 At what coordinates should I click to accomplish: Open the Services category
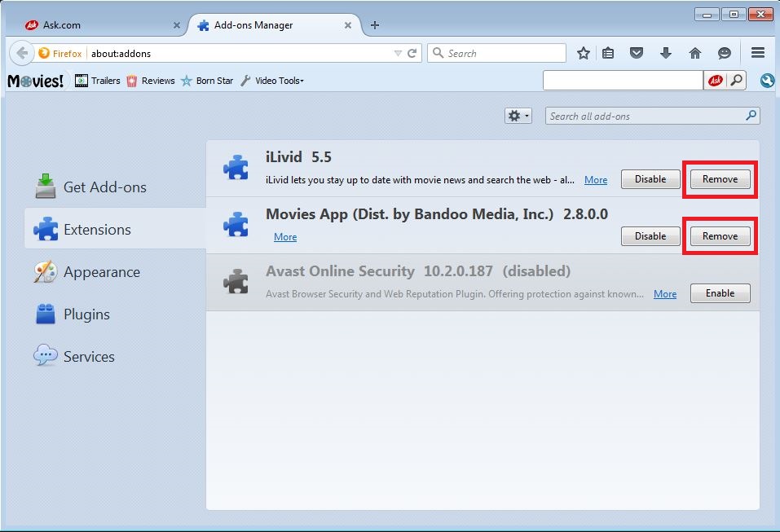116,357
